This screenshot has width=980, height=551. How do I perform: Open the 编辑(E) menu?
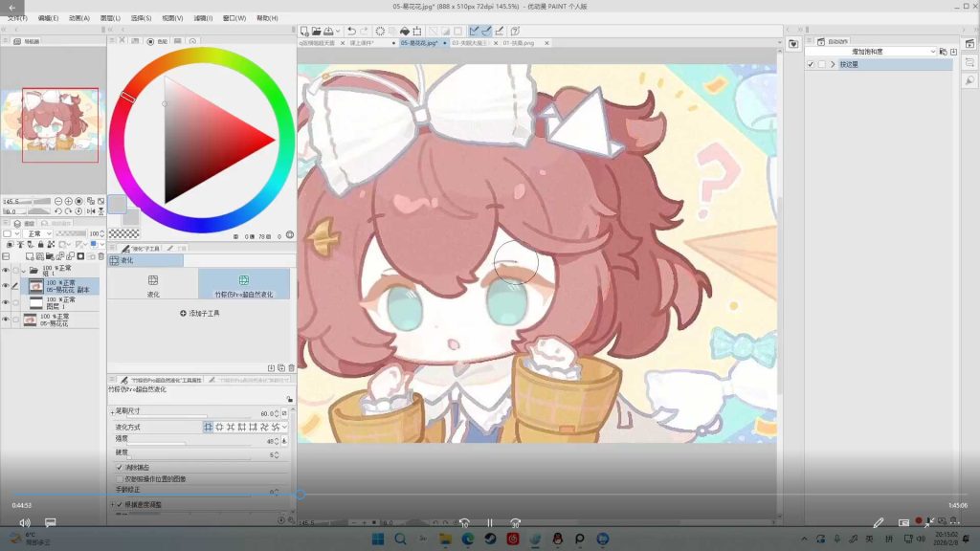tap(48, 18)
